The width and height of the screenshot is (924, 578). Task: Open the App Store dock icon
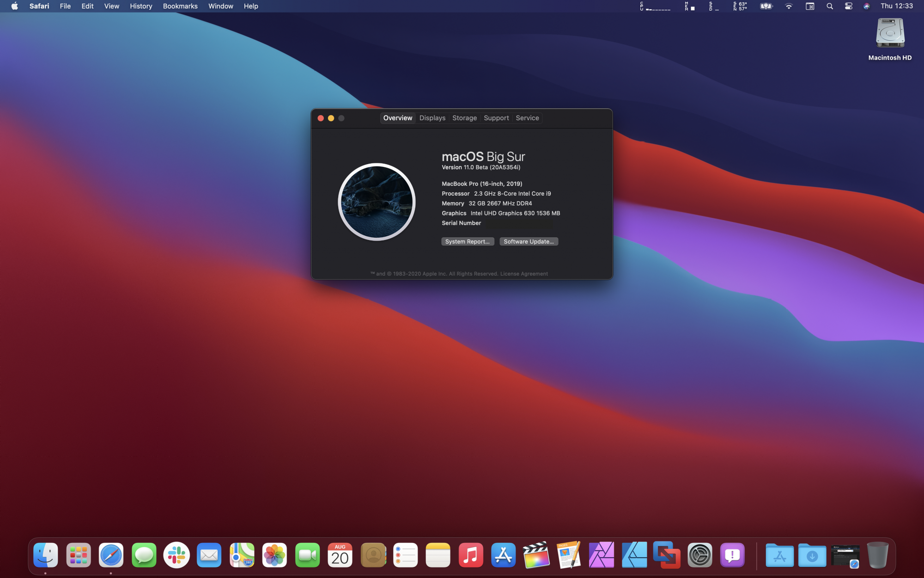[x=503, y=555]
